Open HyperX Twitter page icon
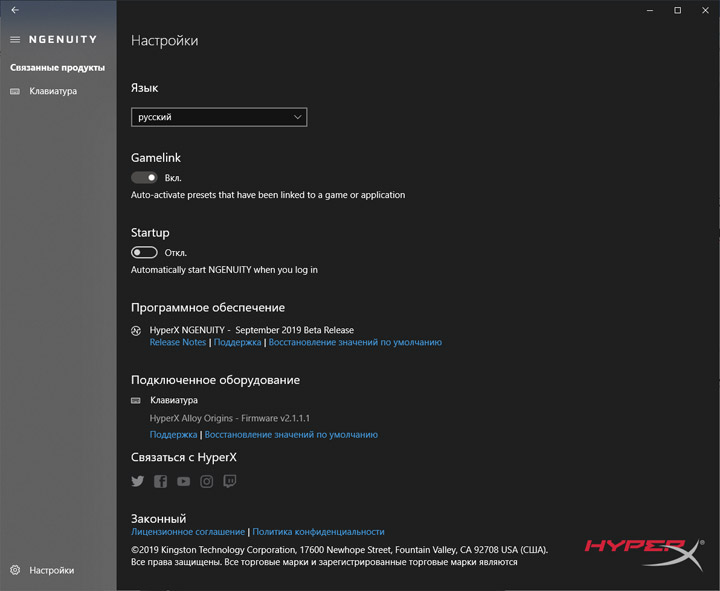The height and width of the screenshot is (591, 720). 137,481
